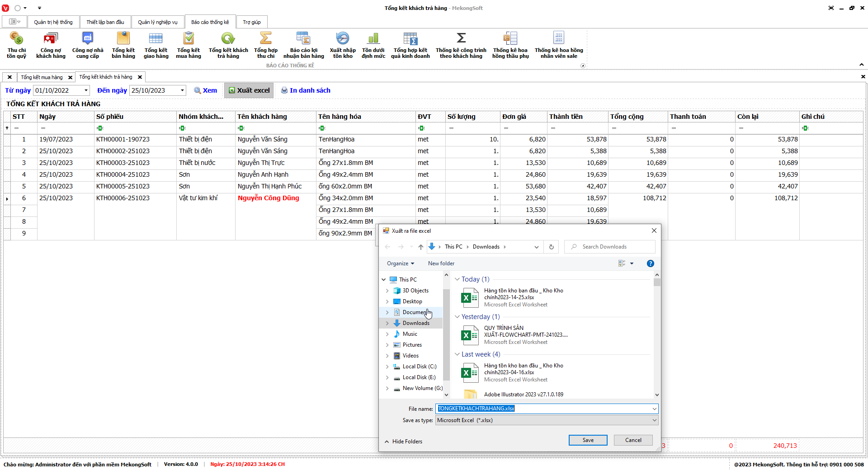Viewport: 868px width, 470px height.
Task: Open Tổng kết bán hàng report
Action: point(123,45)
